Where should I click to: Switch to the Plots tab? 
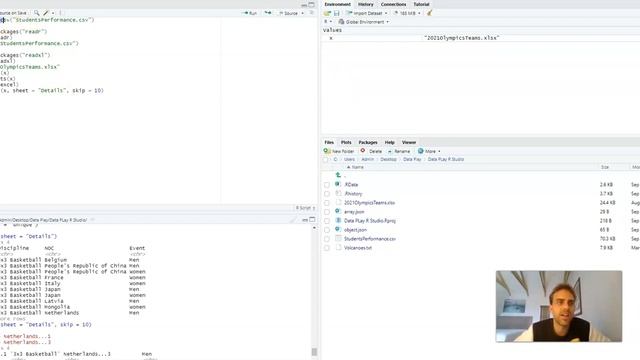[346, 142]
